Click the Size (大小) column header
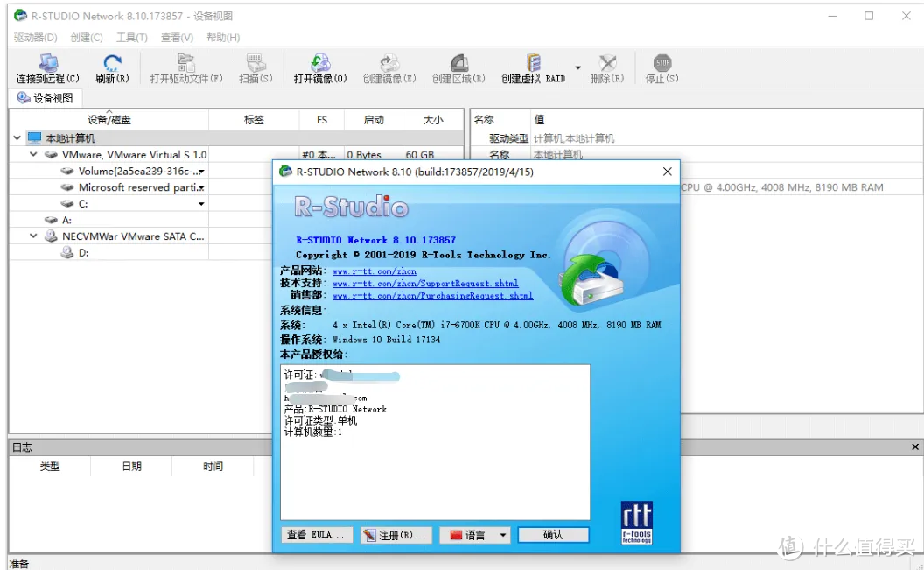Image resolution: width=924 pixels, height=570 pixels. click(433, 120)
